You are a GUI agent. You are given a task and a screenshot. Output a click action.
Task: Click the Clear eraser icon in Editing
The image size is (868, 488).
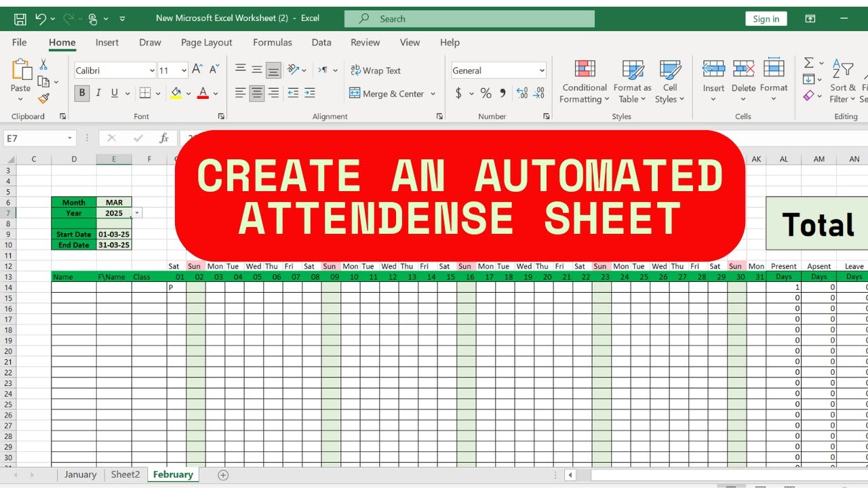[808, 96]
